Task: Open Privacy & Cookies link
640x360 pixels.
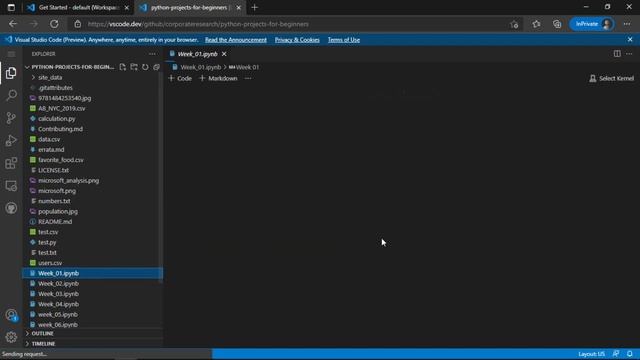Action: tap(297, 40)
